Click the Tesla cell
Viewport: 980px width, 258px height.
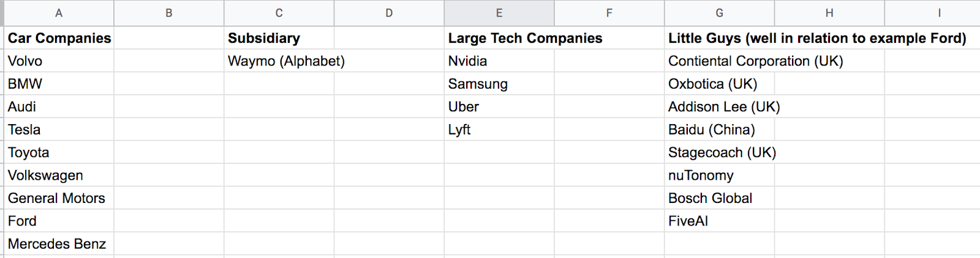[59, 130]
